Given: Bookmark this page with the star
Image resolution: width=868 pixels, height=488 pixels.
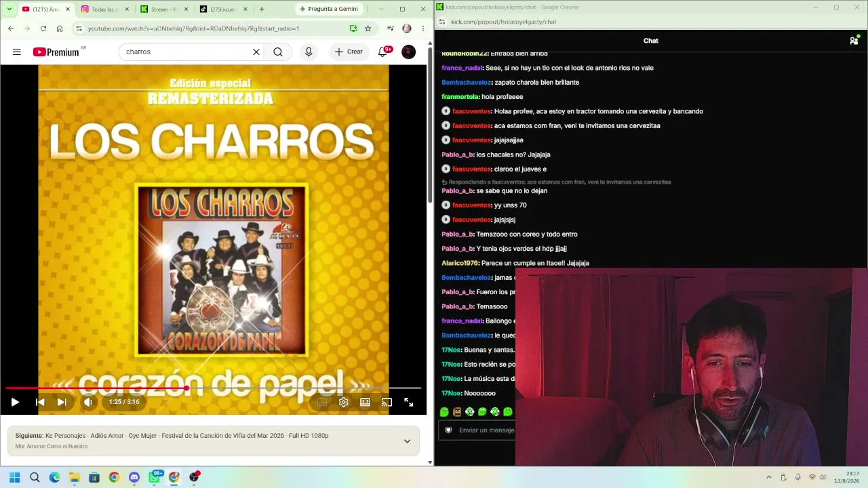Looking at the screenshot, I should point(368,28).
